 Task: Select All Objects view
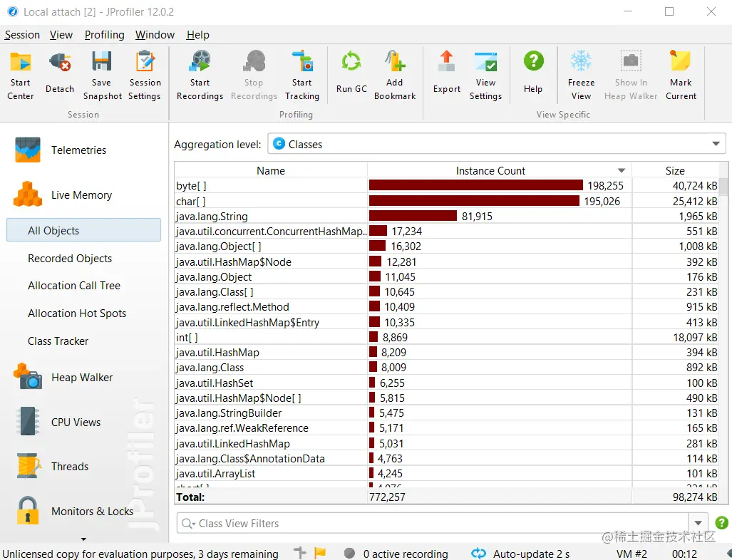tap(83, 230)
